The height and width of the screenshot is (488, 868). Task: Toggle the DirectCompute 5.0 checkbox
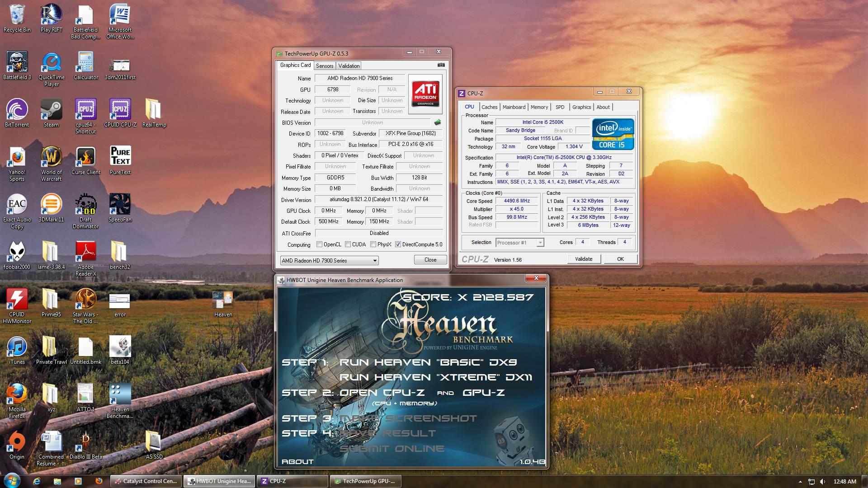(398, 244)
